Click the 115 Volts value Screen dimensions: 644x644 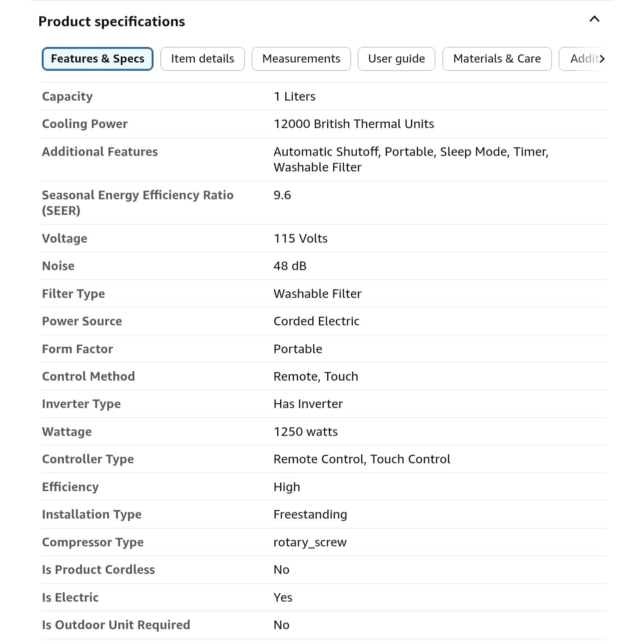coord(300,239)
